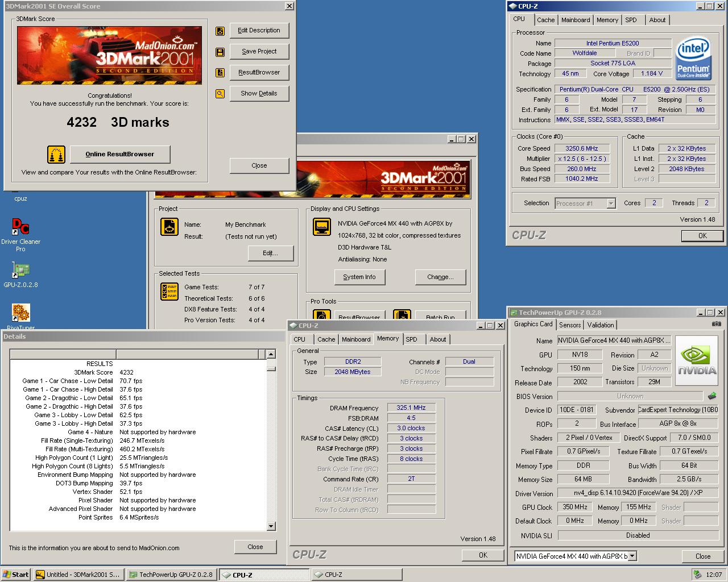Click the ResultBrowser icon beside its button

(x=220, y=73)
